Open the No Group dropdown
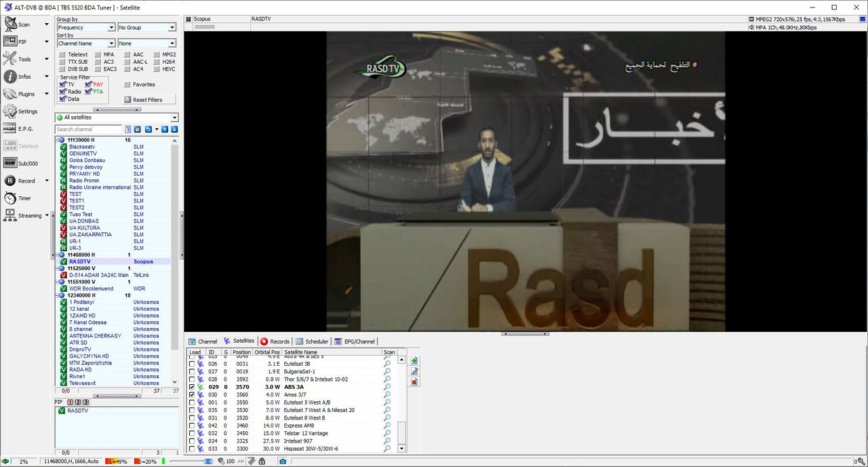The height and width of the screenshot is (467, 868). (146, 28)
